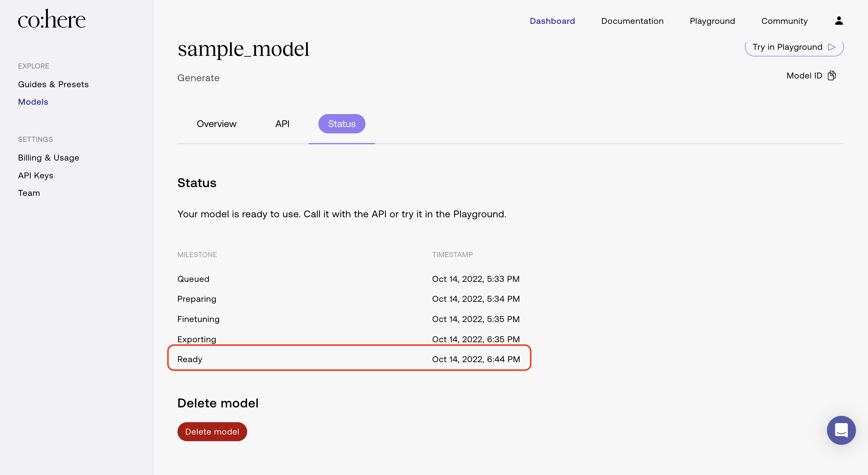This screenshot has height=475, width=868.
Task: Open Guides & Presets in the sidebar
Action: tap(53, 84)
